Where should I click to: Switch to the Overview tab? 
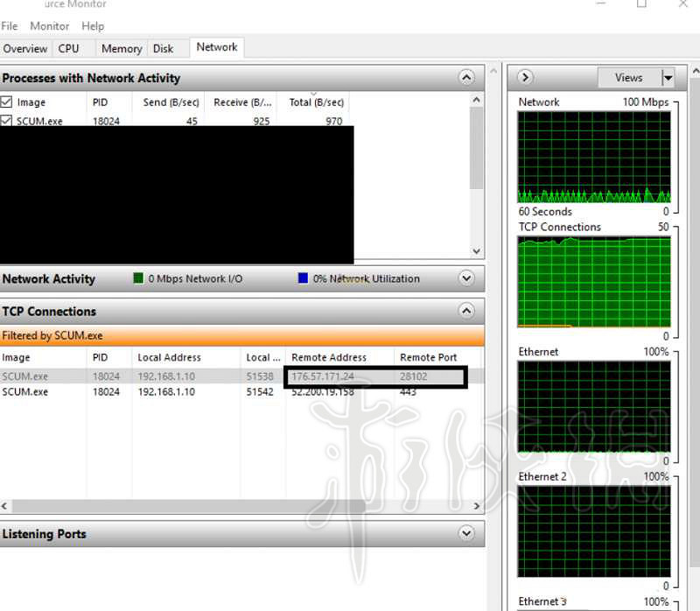pyautogui.click(x=25, y=49)
